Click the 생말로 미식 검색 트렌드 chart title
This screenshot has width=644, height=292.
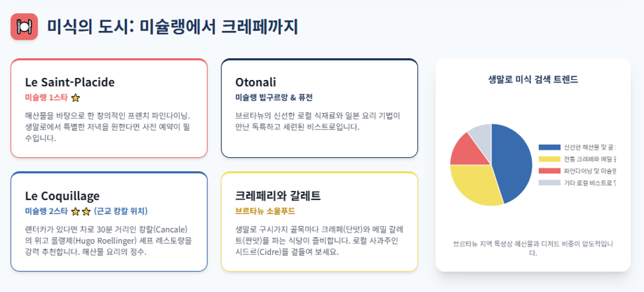point(533,80)
